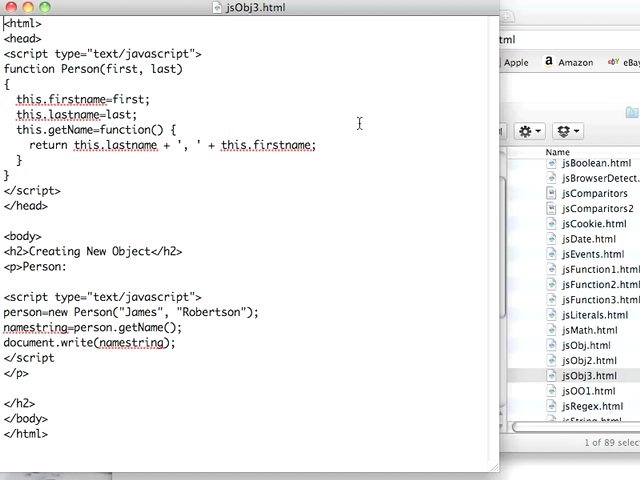The image size is (640, 480).
Task: Select the jsObj.html file icon
Action: tap(551, 345)
